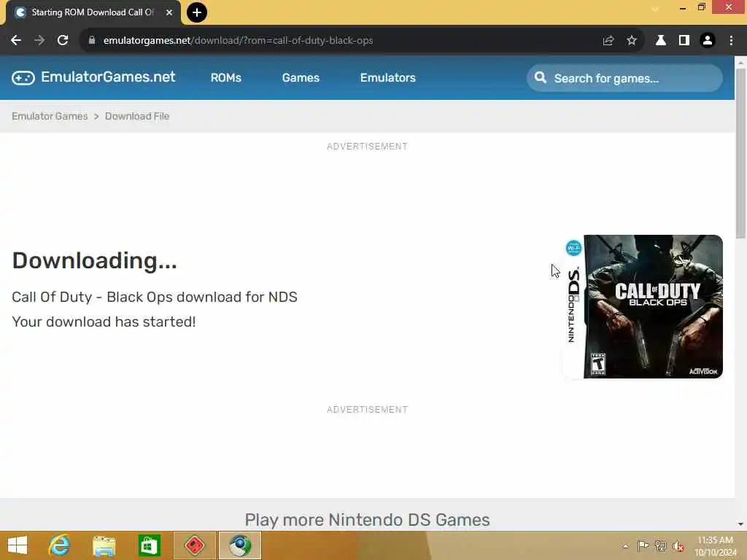Image resolution: width=747 pixels, height=560 pixels.
Task: Toggle the browser side panel
Action: pyautogui.click(x=684, y=41)
